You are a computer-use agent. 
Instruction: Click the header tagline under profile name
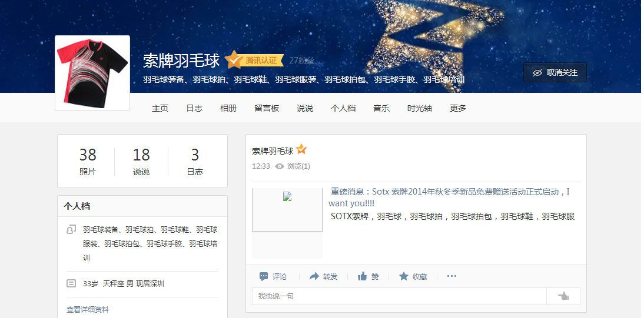[304, 79]
